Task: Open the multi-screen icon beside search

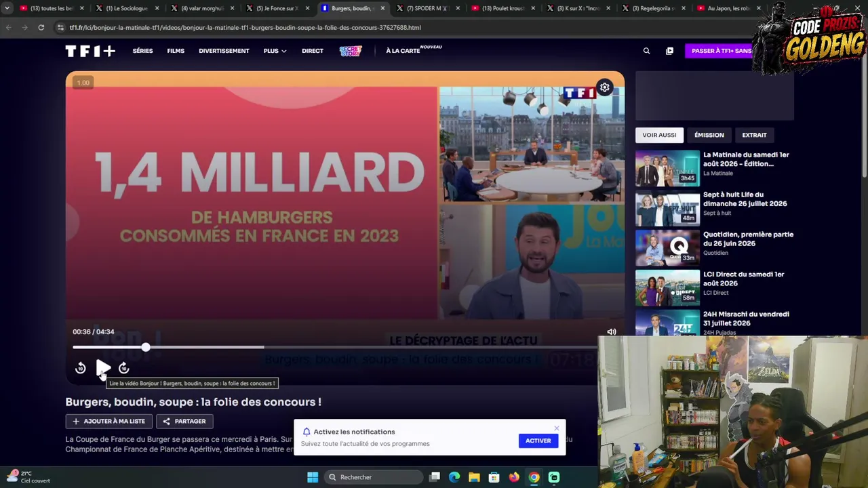Action: click(669, 51)
